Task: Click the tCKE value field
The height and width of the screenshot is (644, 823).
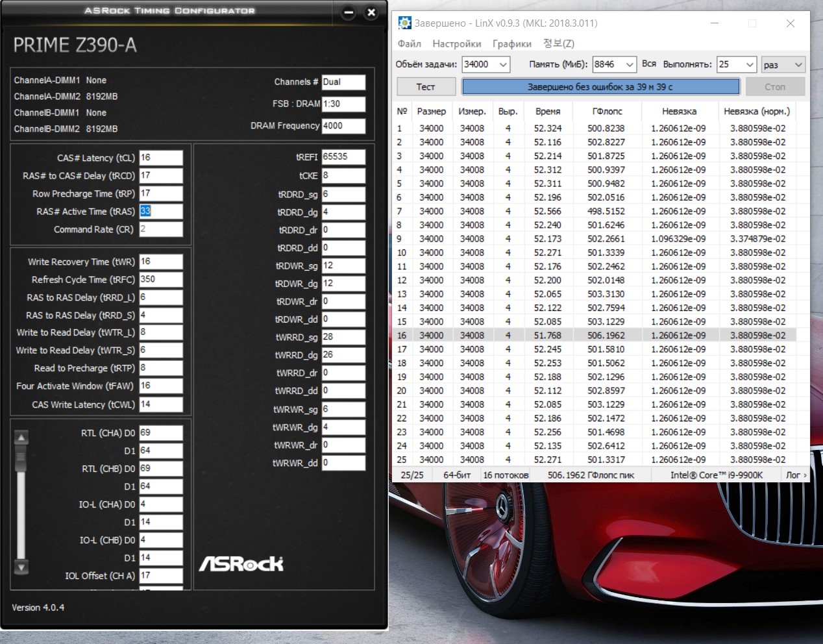Action: point(343,175)
